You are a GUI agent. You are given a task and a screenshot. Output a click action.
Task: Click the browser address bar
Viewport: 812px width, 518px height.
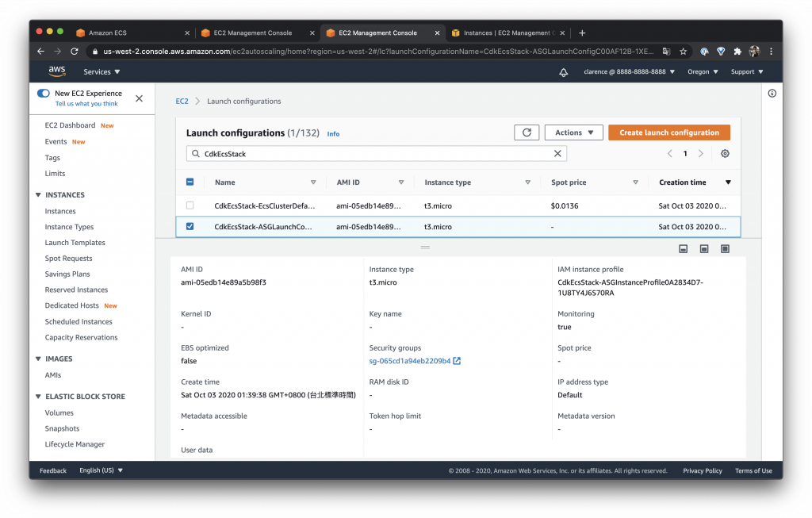[378, 52]
